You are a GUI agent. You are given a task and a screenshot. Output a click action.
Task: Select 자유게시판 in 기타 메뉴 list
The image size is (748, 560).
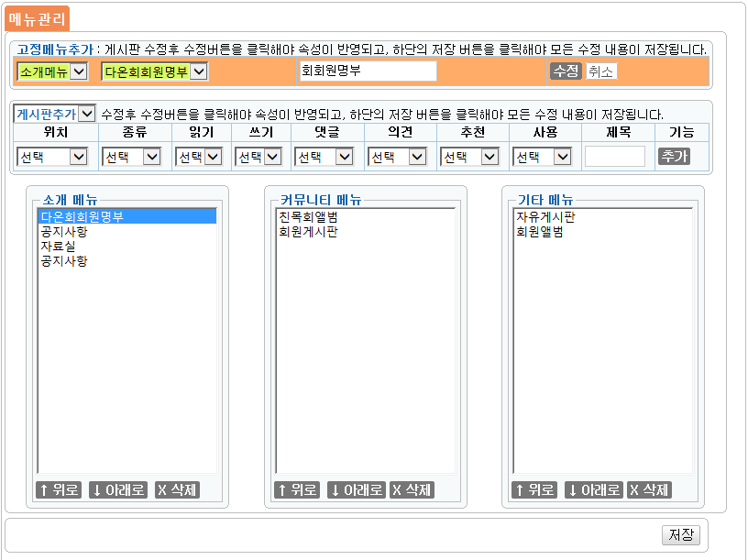tap(545, 217)
